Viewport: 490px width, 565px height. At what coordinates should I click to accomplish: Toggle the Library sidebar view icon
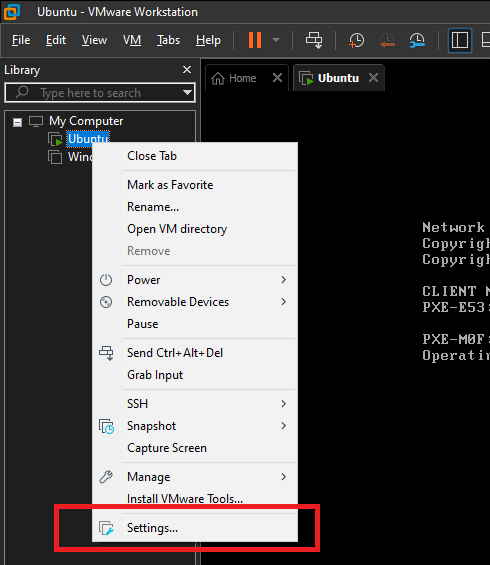(460, 40)
